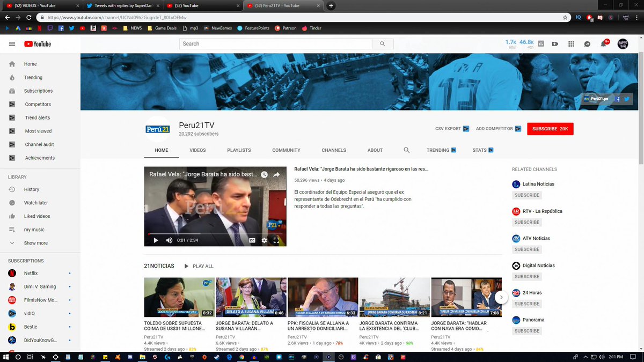Open the vidIQ TRENDING tab
The image size is (644, 362).
tap(441, 150)
